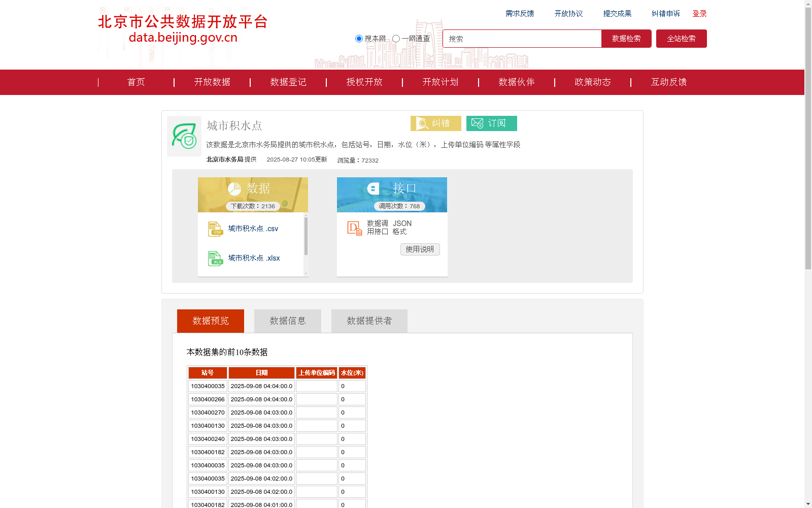Switch to 数据信息 tab
This screenshot has width=812, height=508.
(288, 321)
